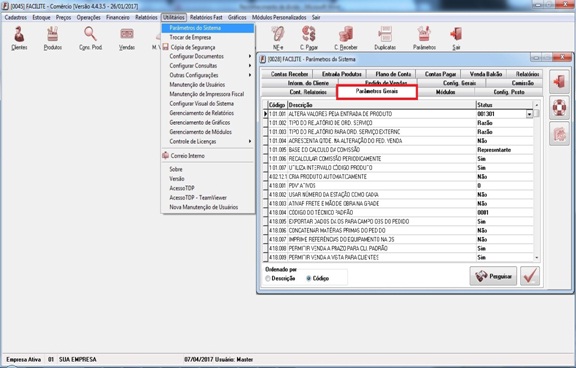Open the Estoque menu

(41, 17)
